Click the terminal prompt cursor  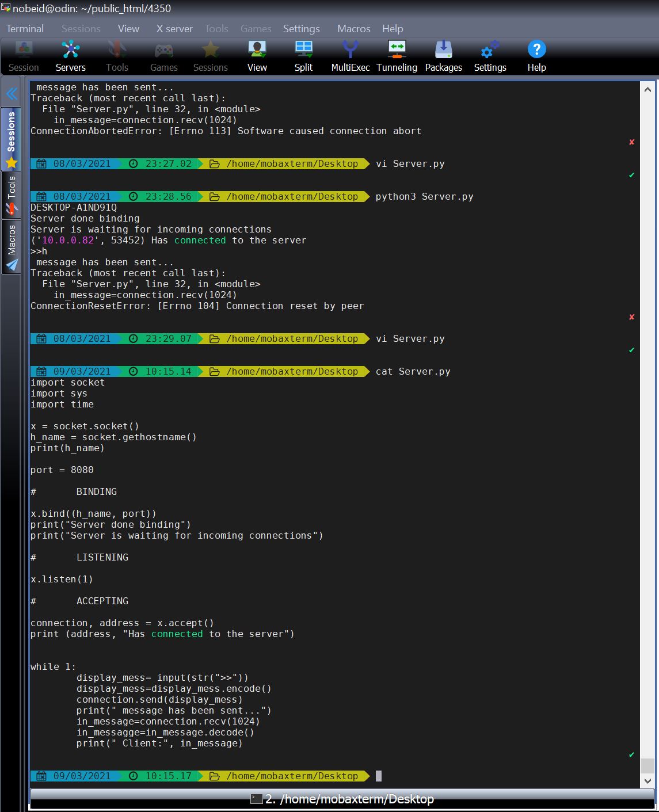coord(379,776)
